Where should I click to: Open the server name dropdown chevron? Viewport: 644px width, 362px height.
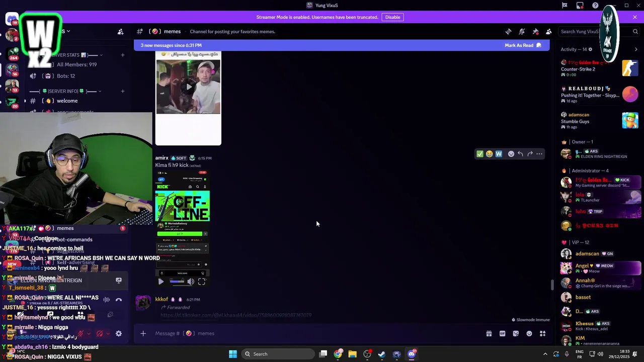[68, 31]
